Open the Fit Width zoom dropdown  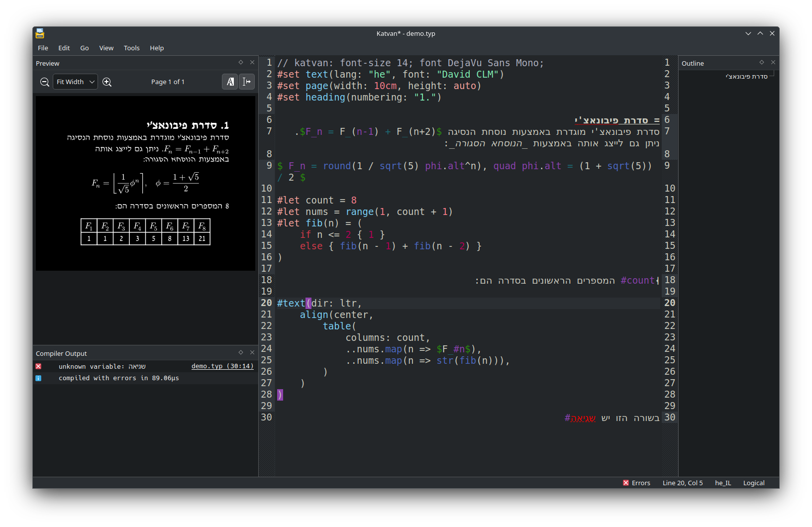point(75,82)
